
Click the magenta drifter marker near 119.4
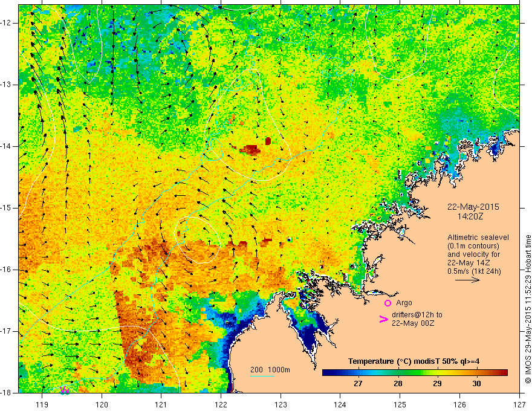65,390
